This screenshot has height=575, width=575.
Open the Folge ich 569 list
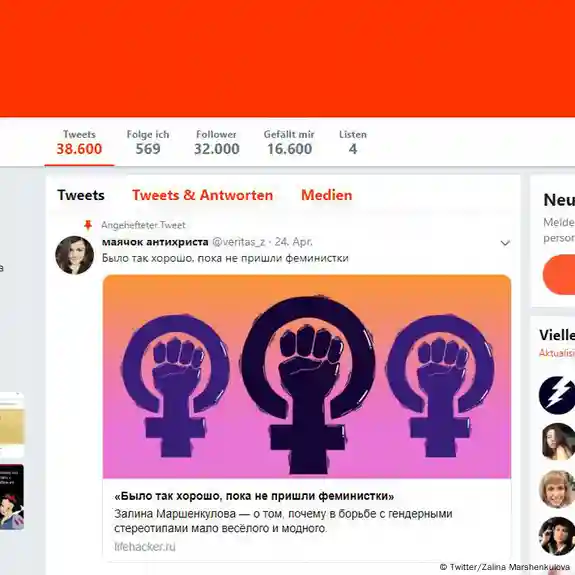tap(148, 143)
